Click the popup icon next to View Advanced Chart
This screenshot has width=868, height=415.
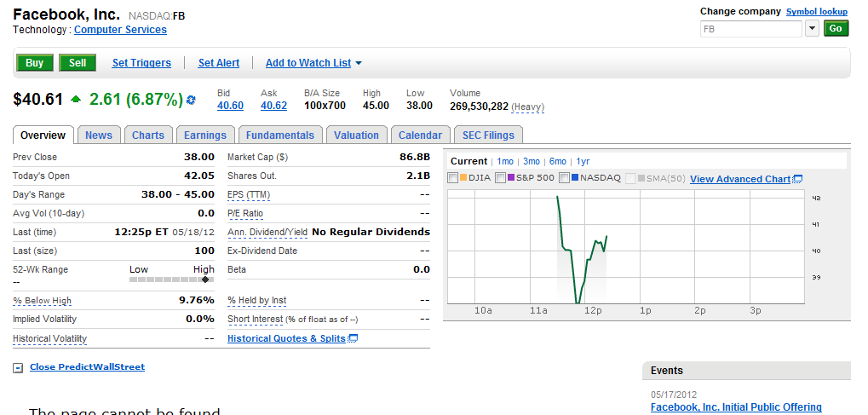(x=797, y=179)
